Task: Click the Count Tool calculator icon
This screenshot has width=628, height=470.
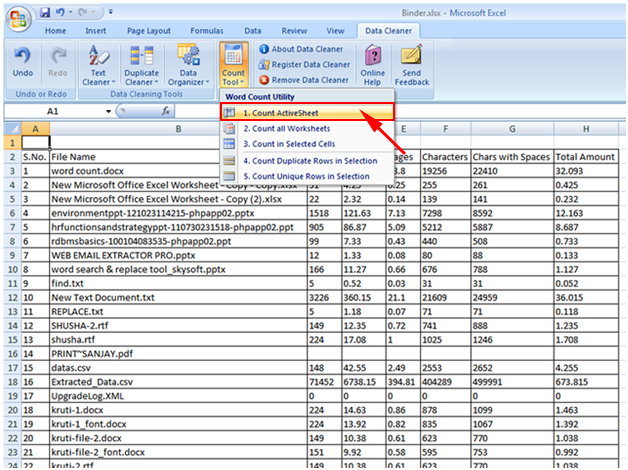Action: tap(233, 55)
